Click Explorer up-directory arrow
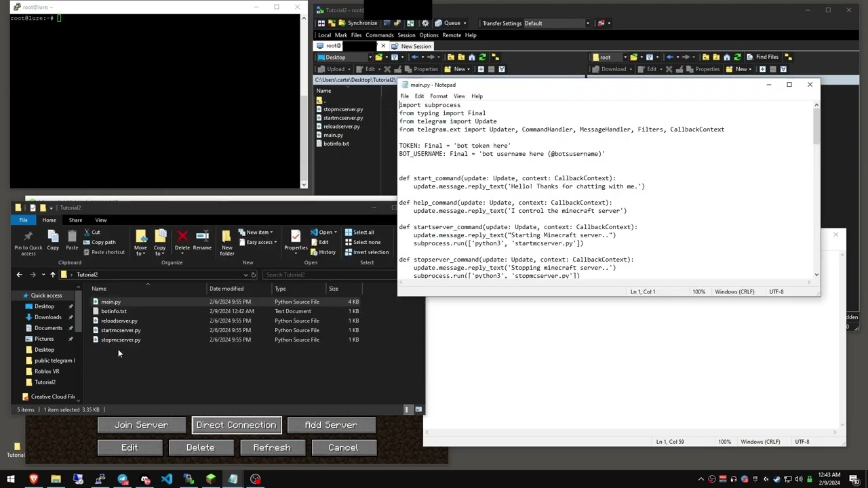The image size is (868, 488). [x=52, y=274]
